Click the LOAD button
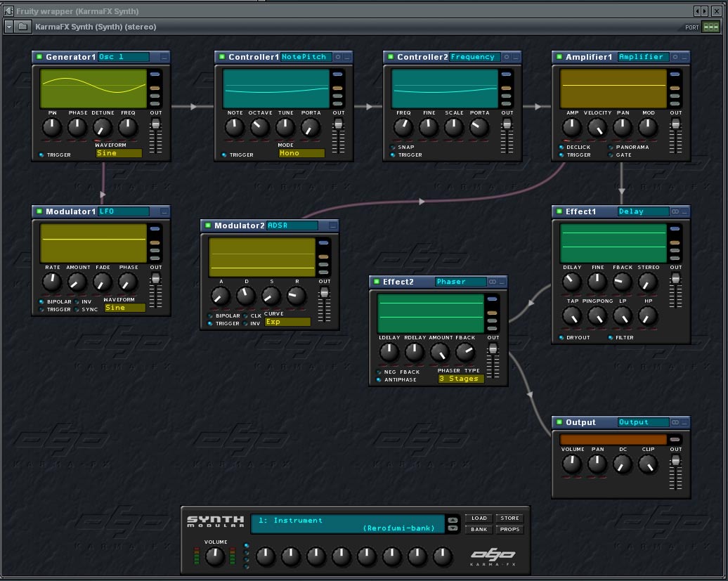728x581 pixels. coord(479,518)
